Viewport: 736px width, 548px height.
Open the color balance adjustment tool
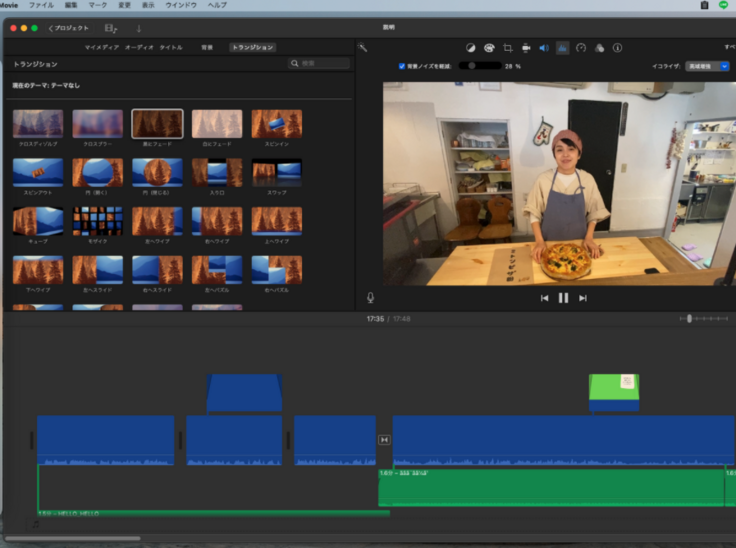tap(471, 47)
